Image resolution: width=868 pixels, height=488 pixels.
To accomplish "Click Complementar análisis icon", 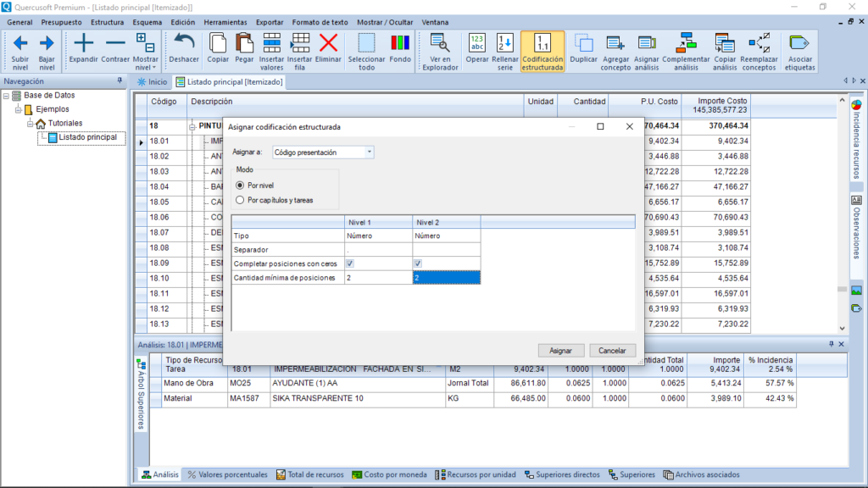I will point(686,42).
